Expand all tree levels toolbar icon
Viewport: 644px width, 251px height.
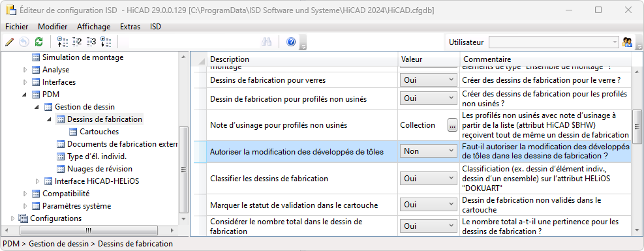(106, 42)
